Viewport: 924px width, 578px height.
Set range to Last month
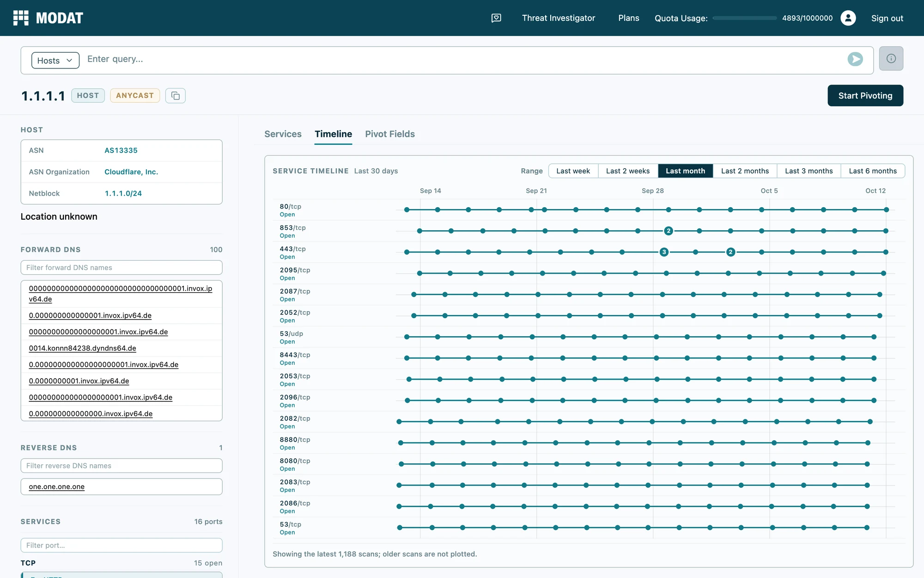(x=686, y=171)
